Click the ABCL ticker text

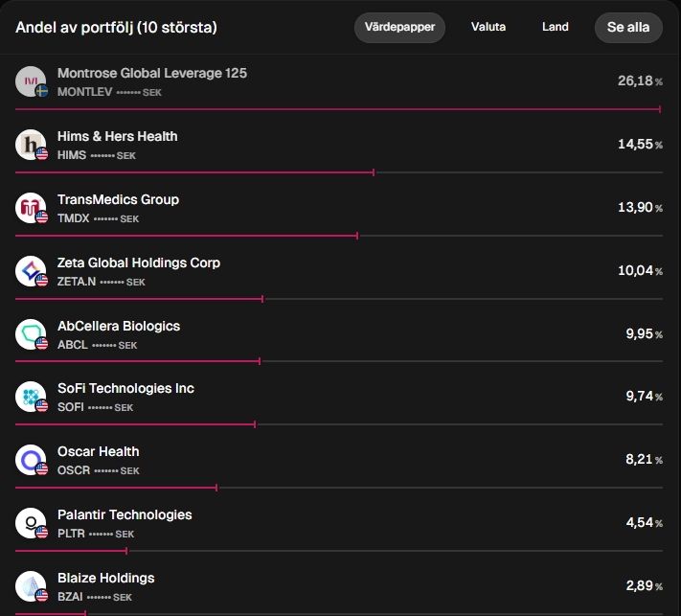point(73,345)
